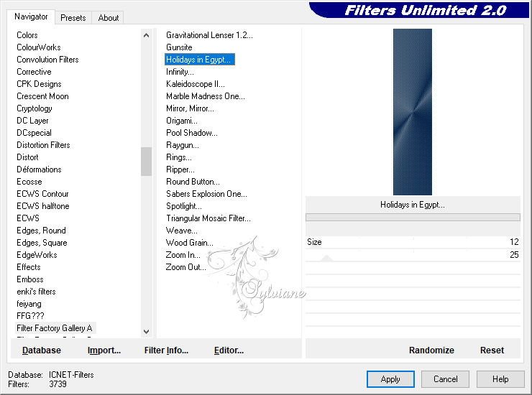
Task: Choose Mirror, Mirror... filter
Action: point(190,108)
